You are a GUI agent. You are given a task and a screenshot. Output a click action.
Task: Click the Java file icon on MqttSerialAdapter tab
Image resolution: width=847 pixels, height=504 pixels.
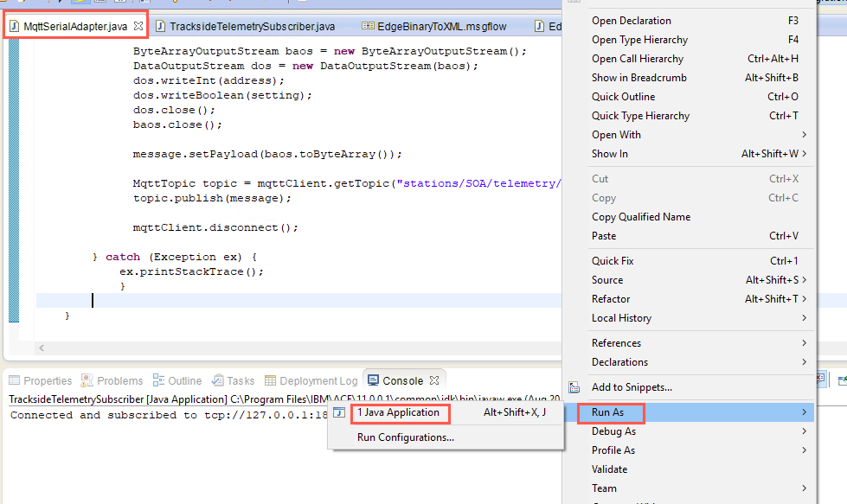tap(15, 26)
